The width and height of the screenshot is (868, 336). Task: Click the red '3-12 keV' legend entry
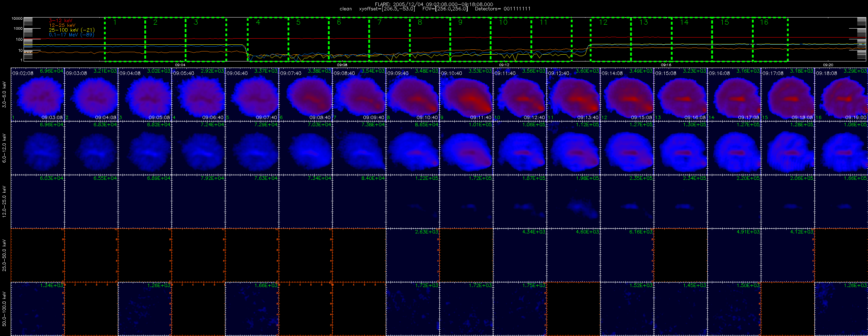coord(61,21)
